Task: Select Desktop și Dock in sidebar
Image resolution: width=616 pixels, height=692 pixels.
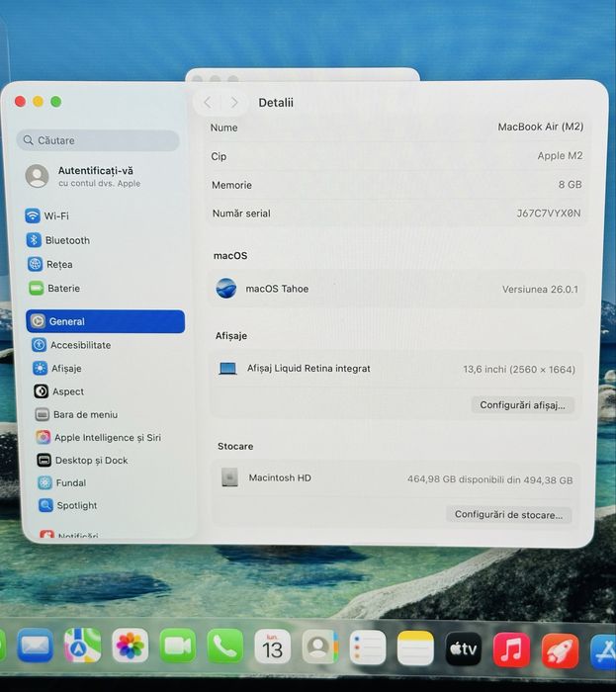Action: pos(82,461)
